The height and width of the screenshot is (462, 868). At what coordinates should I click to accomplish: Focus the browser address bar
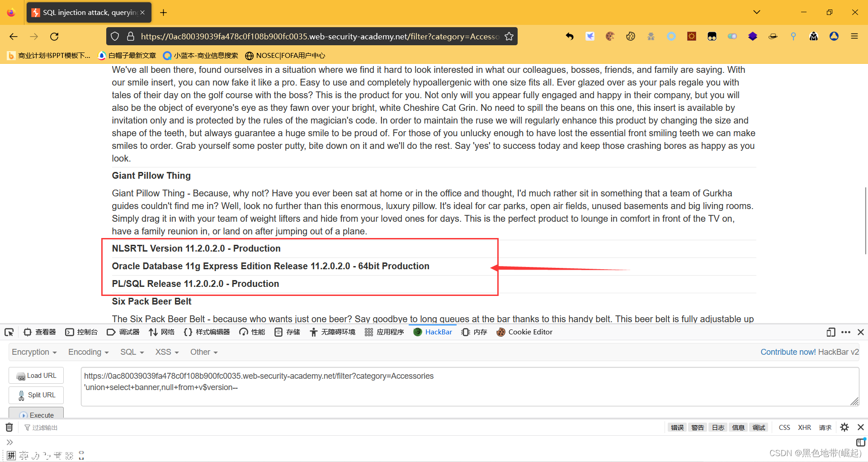(319, 37)
